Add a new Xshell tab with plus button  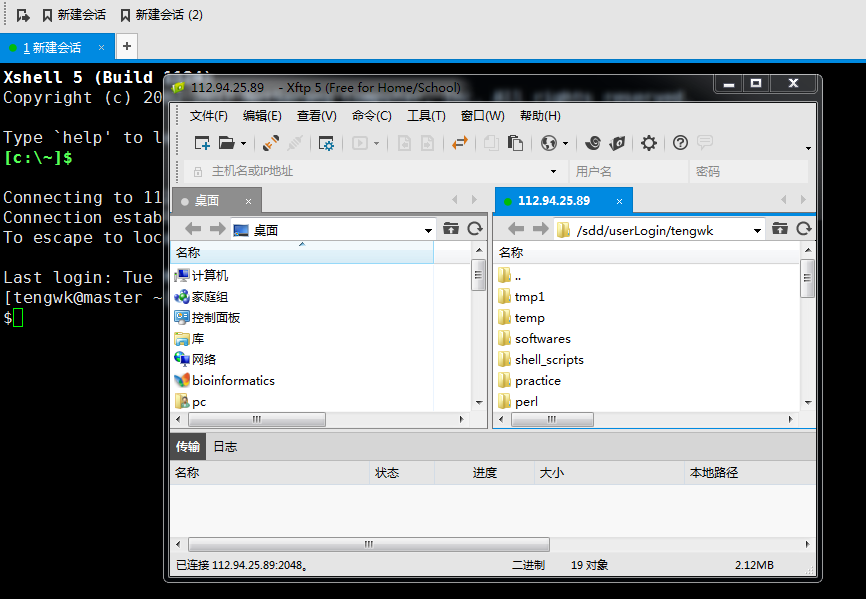click(127, 46)
